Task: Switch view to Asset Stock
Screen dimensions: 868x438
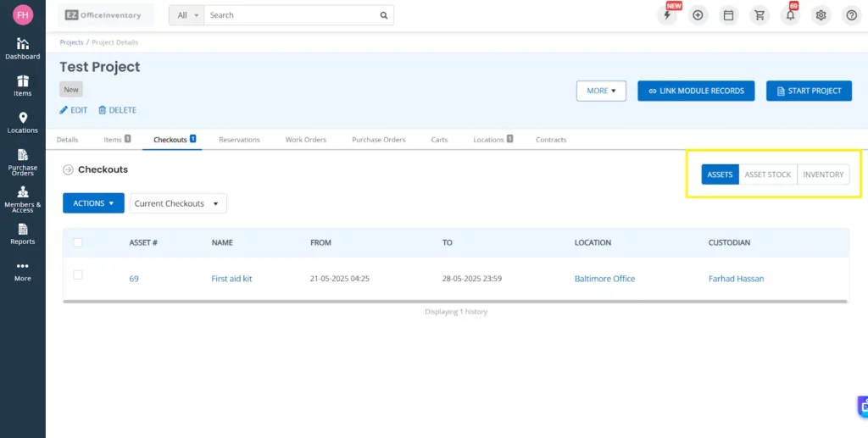Action: click(x=767, y=175)
